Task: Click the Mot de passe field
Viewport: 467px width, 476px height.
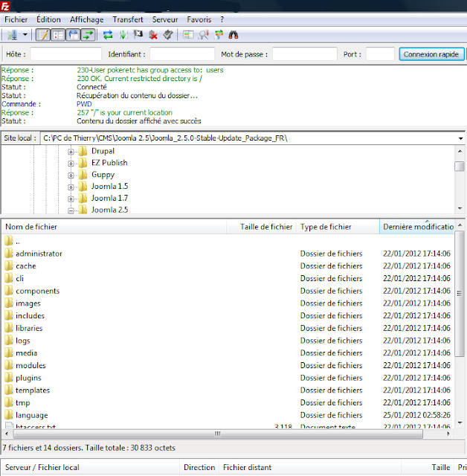Action: pyautogui.click(x=305, y=54)
